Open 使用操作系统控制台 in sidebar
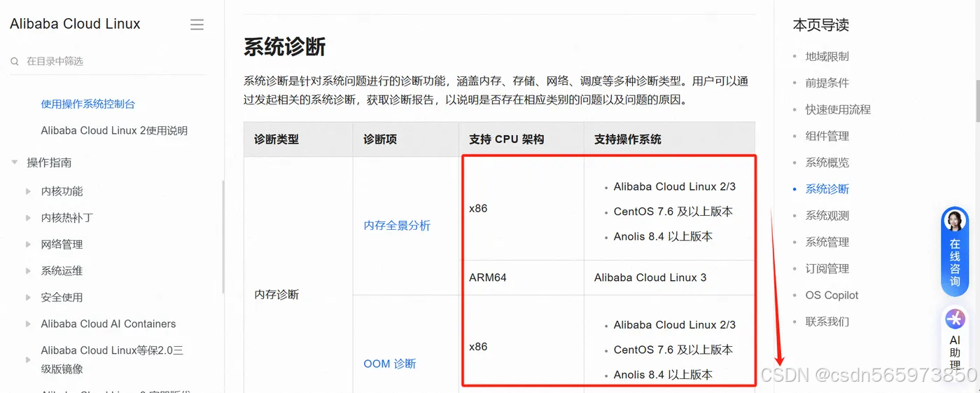980x393 pixels. pos(87,104)
